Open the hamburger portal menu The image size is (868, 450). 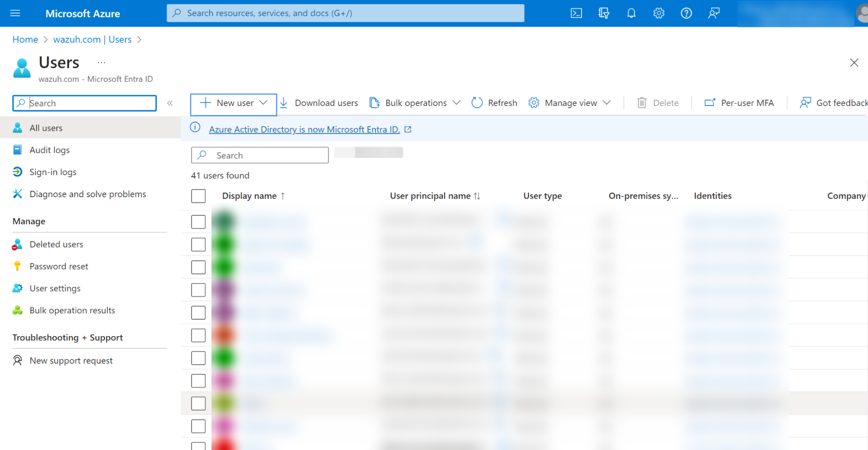(15, 13)
